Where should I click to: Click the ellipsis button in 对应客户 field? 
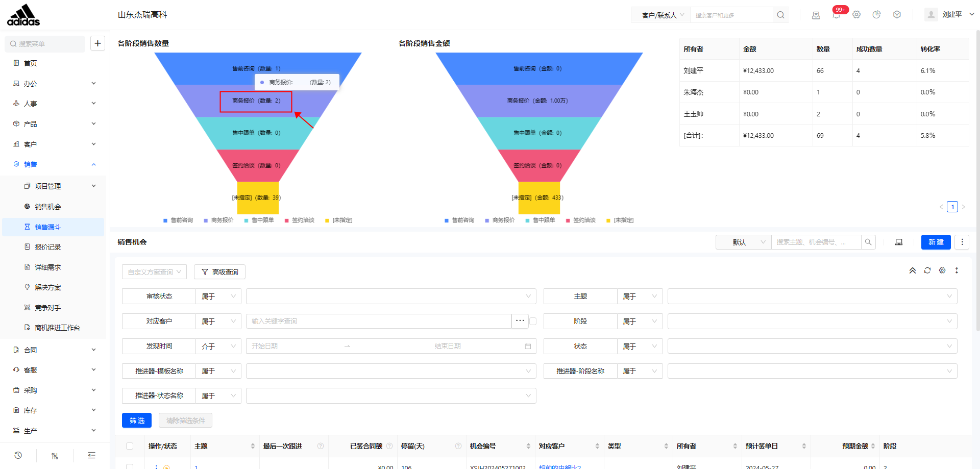[x=520, y=321]
